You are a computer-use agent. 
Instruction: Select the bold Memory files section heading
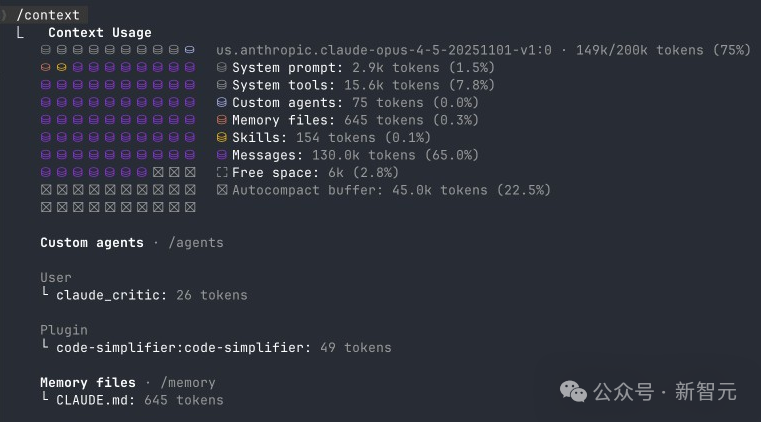click(x=88, y=383)
